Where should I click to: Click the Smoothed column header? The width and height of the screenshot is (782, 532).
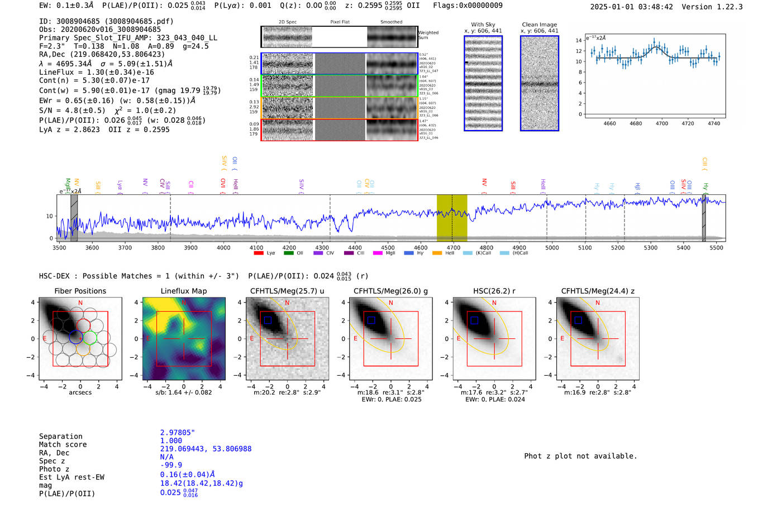pyautogui.click(x=392, y=22)
